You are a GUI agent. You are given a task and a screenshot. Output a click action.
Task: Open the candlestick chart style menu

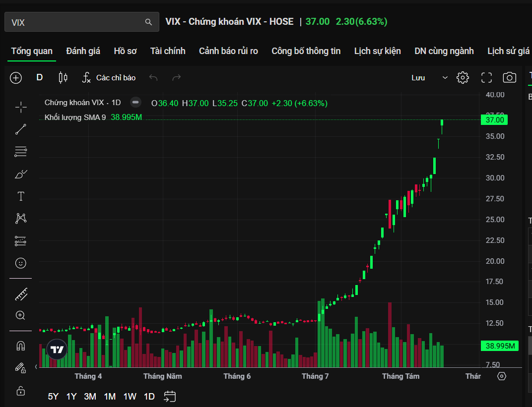pyautogui.click(x=63, y=78)
